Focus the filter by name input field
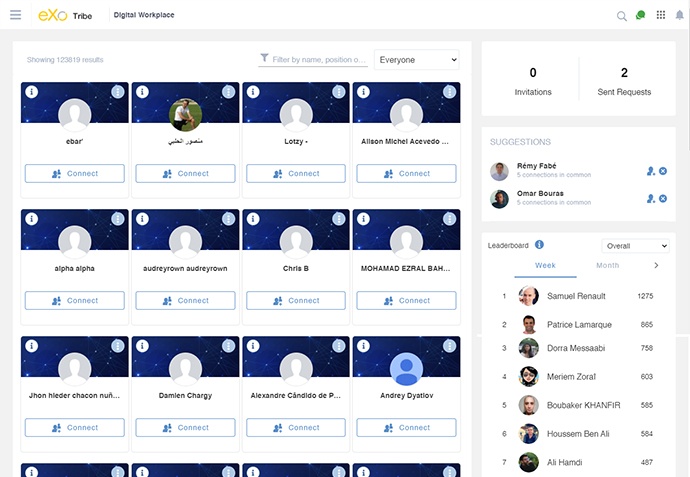The height and width of the screenshot is (477, 690). click(320, 60)
